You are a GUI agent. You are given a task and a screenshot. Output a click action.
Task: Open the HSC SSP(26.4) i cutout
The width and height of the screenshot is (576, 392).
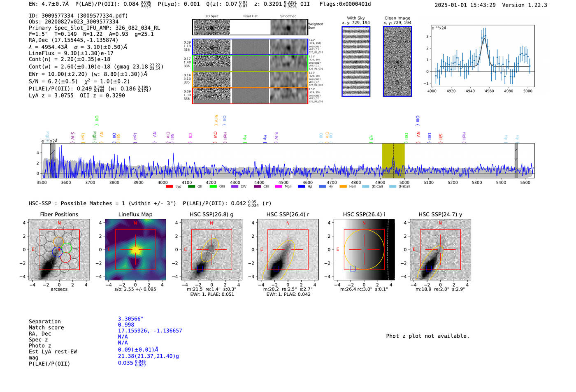pos(364,250)
